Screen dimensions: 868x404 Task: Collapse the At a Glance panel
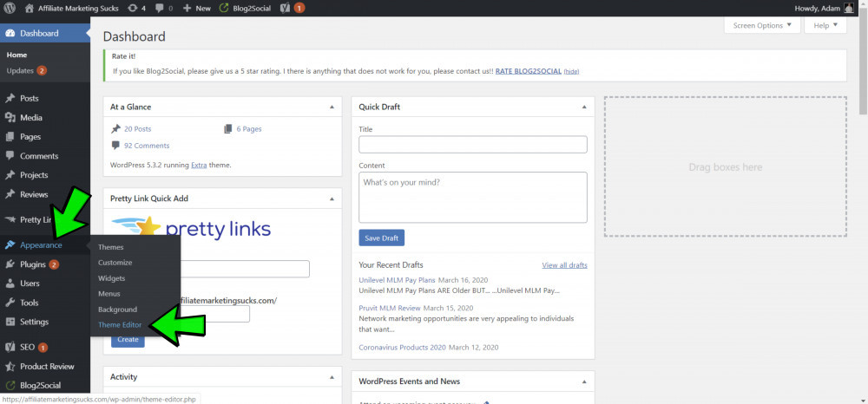point(332,107)
